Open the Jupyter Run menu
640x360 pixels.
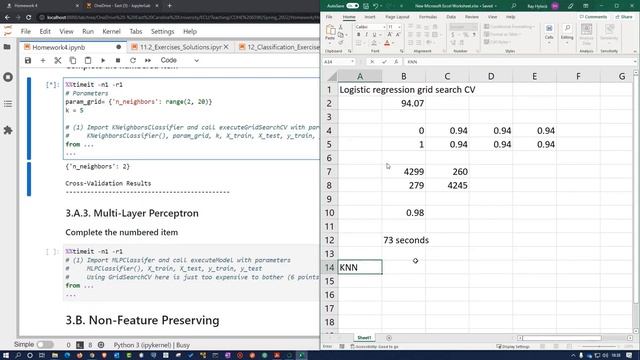click(x=88, y=31)
